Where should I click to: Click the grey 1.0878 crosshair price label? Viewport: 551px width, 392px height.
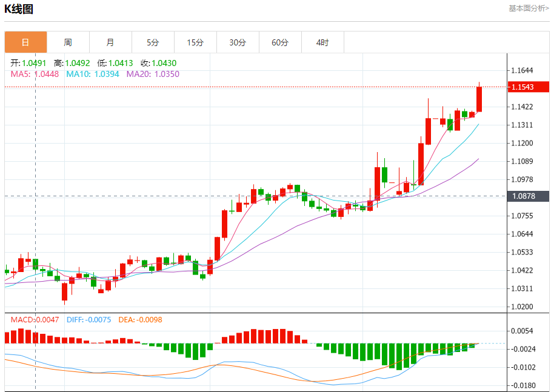[x=529, y=196]
